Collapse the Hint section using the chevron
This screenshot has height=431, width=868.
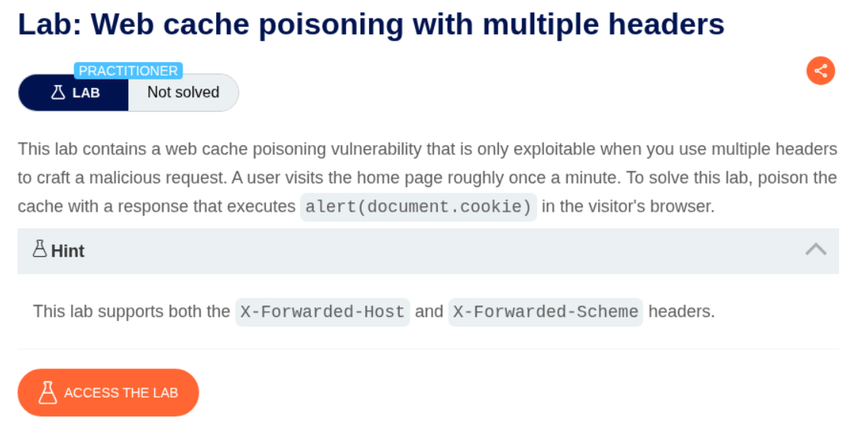[x=815, y=250]
